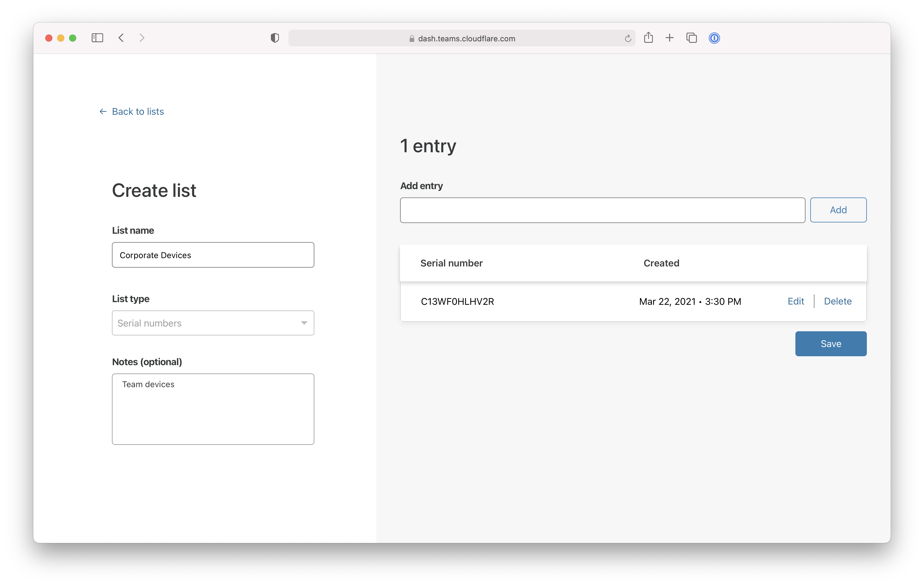Image resolution: width=924 pixels, height=587 pixels.
Task: Click the browser forward arrow
Action: [x=142, y=38]
